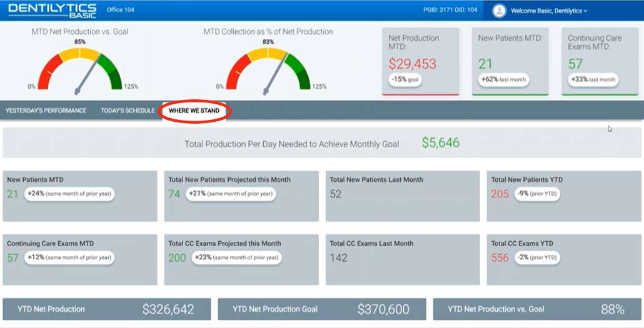Viewport: 644px width, 328px height.
Task: Open the Today's Schedule tab
Action: click(x=128, y=111)
